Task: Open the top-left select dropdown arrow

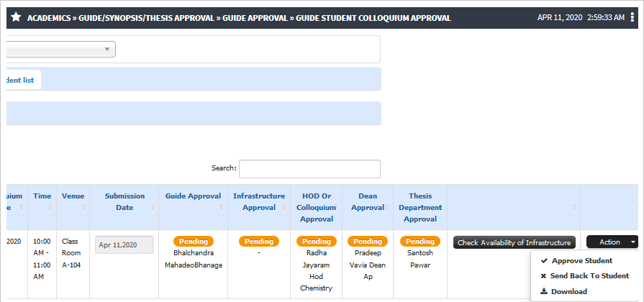Action: tap(107, 49)
